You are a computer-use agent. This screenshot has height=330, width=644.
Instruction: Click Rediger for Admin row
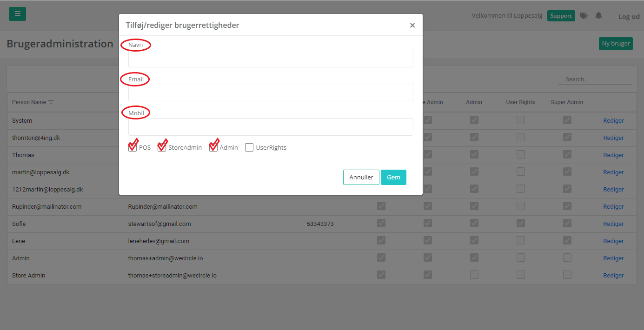click(613, 258)
